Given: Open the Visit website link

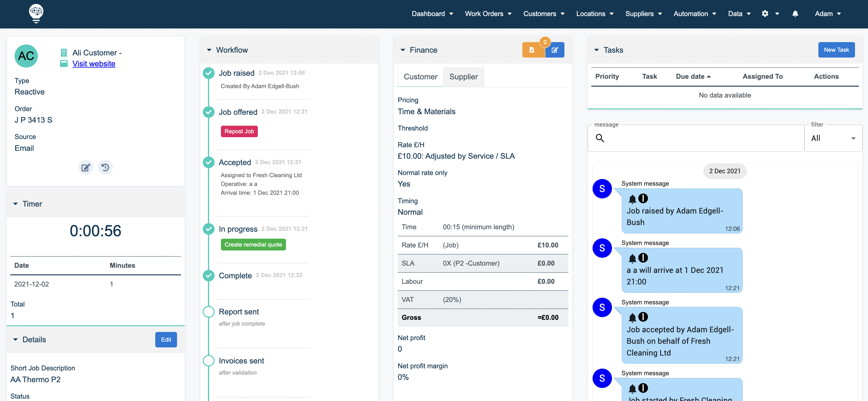Looking at the screenshot, I should coord(94,63).
